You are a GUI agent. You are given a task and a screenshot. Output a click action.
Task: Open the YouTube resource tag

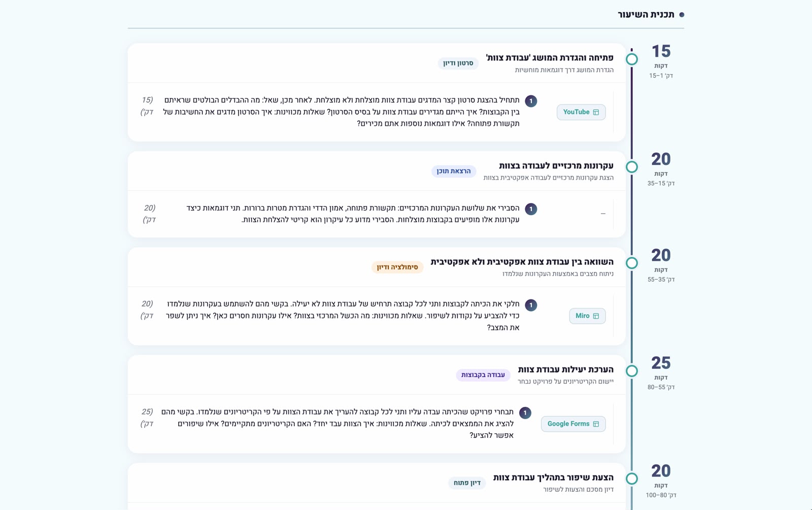[581, 112]
